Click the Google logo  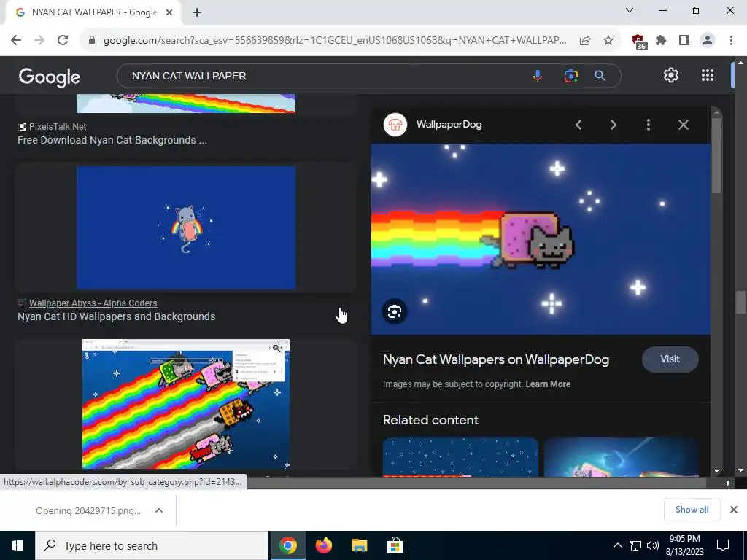49,77
